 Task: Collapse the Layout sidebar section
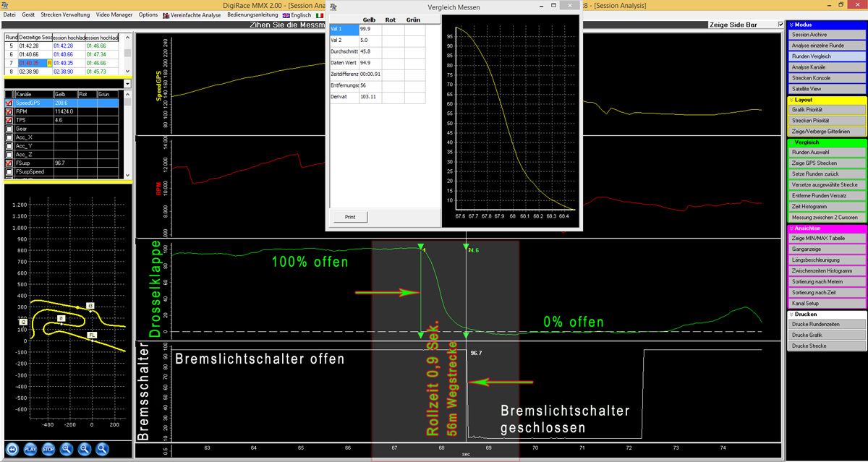tap(791, 100)
